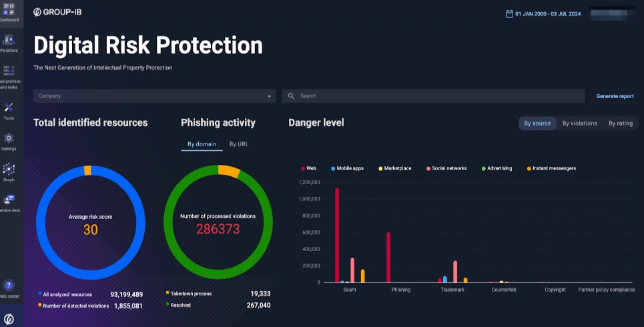Open the Settings gear in sidebar
The image size is (644, 327).
pyautogui.click(x=9, y=138)
